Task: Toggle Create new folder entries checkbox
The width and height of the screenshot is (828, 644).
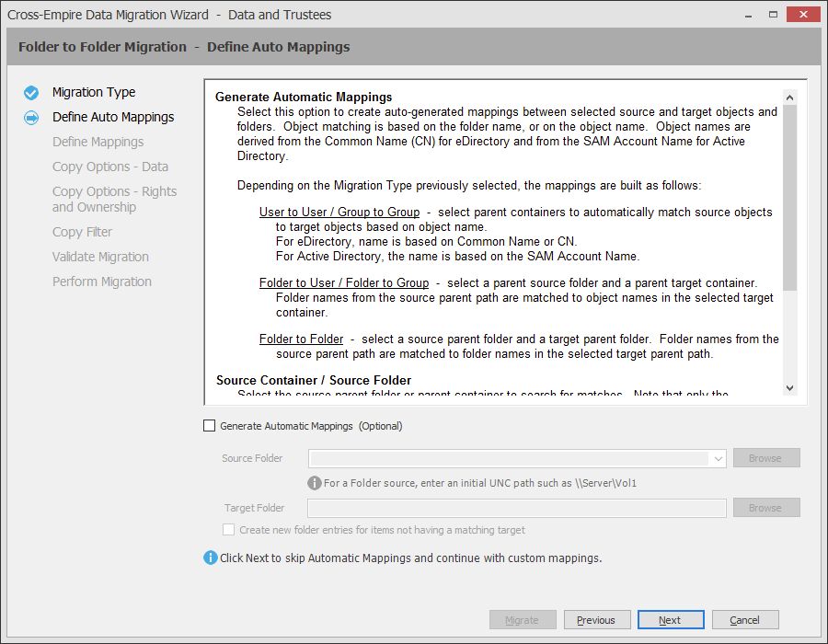Action: pyautogui.click(x=229, y=530)
